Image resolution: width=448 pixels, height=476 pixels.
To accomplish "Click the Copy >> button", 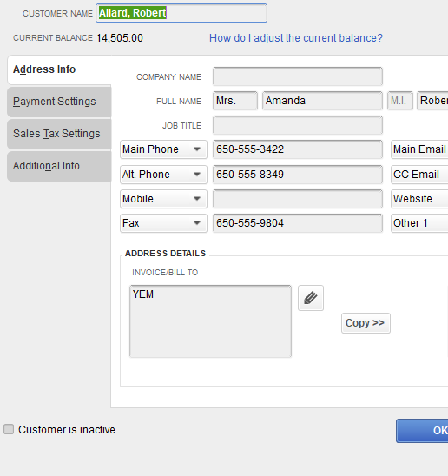I will 366,323.
